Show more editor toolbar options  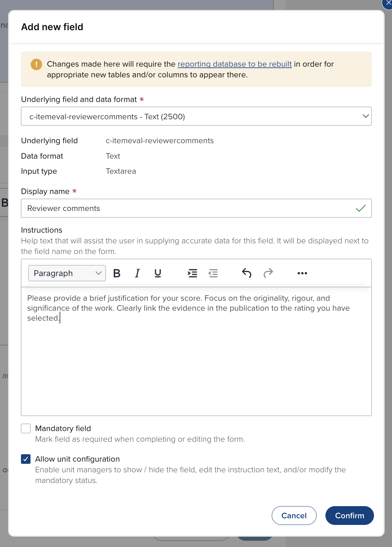click(302, 273)
